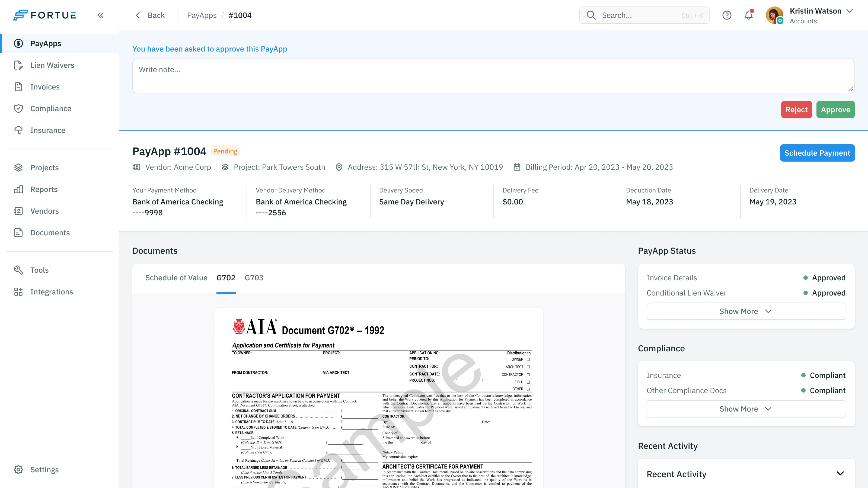Click Kristin Watson's avatar picture
The height and width of the screenshot is (488, 868).
click(775, 15)
